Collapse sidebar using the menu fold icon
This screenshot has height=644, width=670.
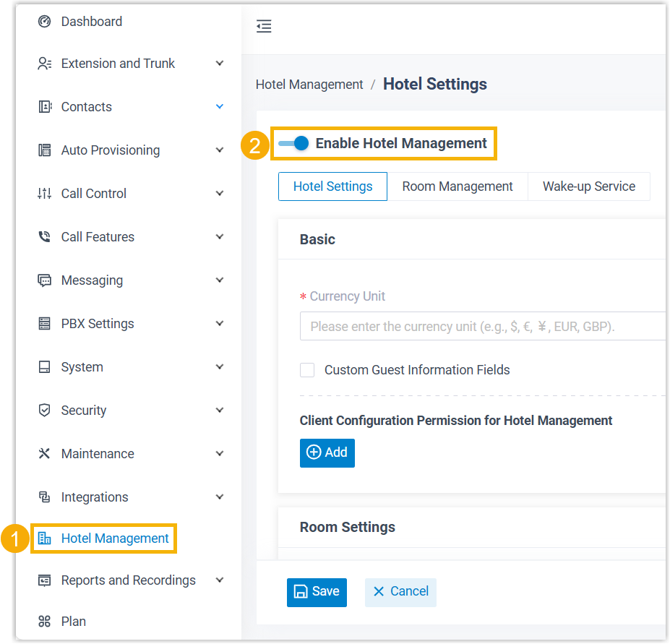(x=264, y=27)
